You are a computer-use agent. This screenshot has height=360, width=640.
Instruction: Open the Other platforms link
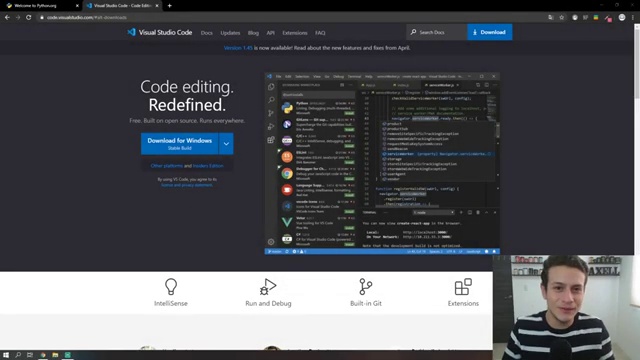(x=167, y=166)
